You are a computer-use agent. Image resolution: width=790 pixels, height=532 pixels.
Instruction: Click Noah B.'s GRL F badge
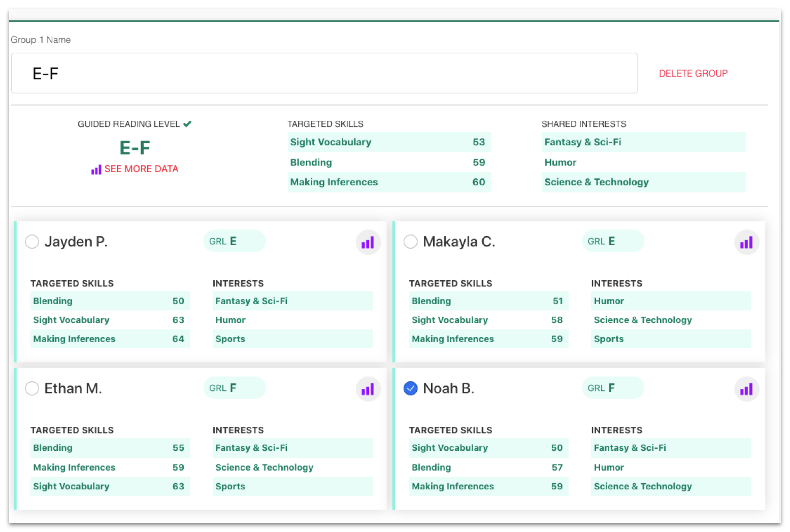point(612,388)
